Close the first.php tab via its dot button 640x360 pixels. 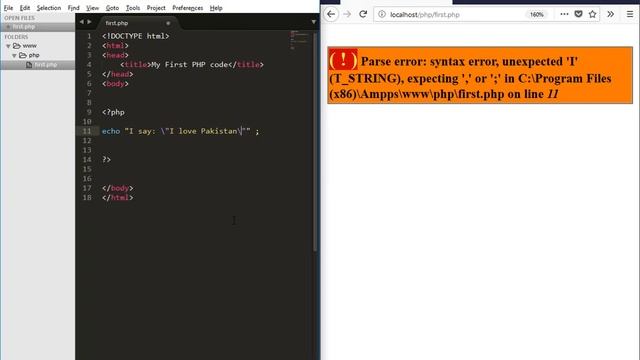click(x=168, y=23)
